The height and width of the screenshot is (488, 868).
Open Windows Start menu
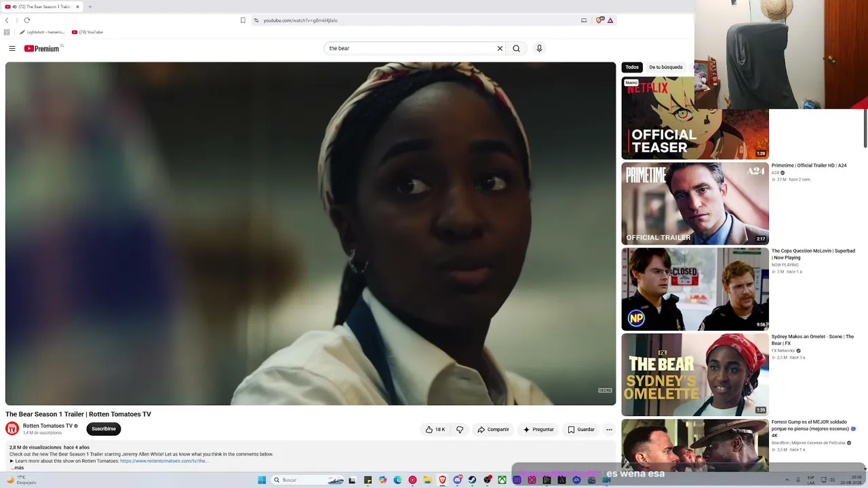(x=262, y=480)
